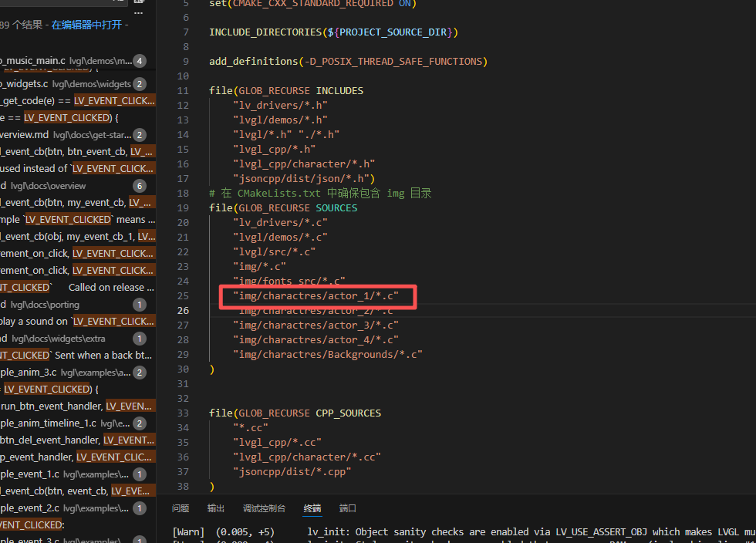
Task: Open match "_event_cb(obj, my_event_cb_1, LV..."
Action: [78, 236]
